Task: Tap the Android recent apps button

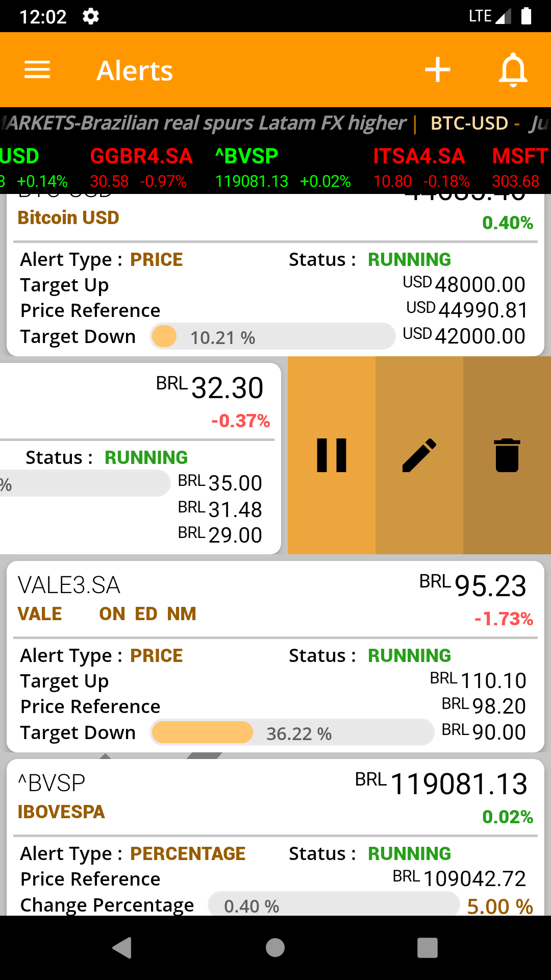Action: click(x=428, y=948)
